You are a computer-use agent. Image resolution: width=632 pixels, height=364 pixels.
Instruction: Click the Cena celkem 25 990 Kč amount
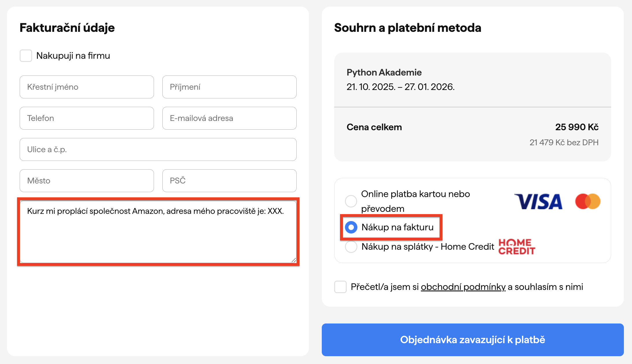577,127
